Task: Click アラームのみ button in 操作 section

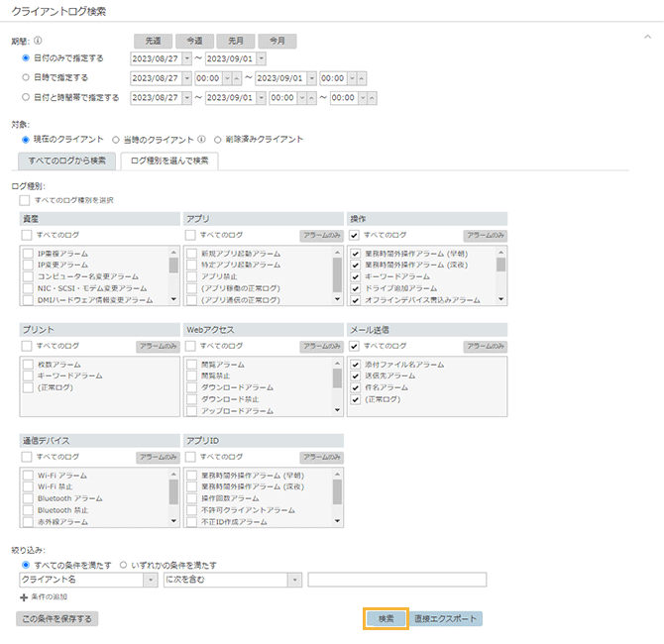Action: click(x=486, y=236)
